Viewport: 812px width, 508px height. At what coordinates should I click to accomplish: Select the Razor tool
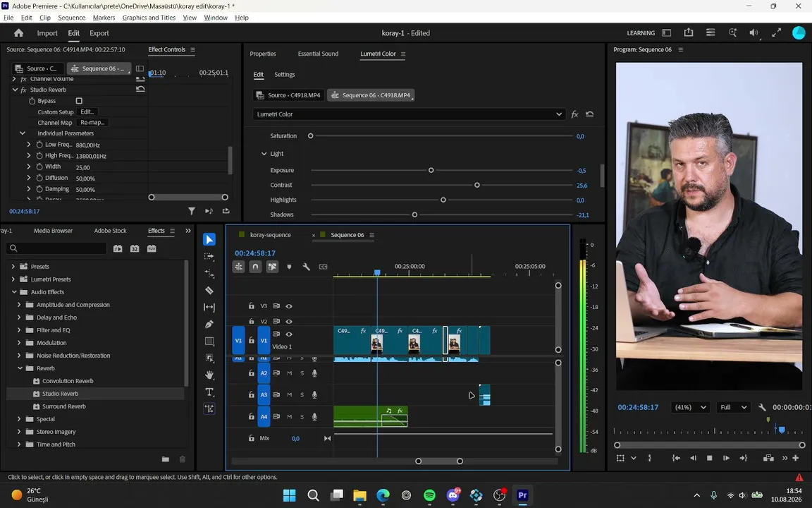(x=209, y=290)
